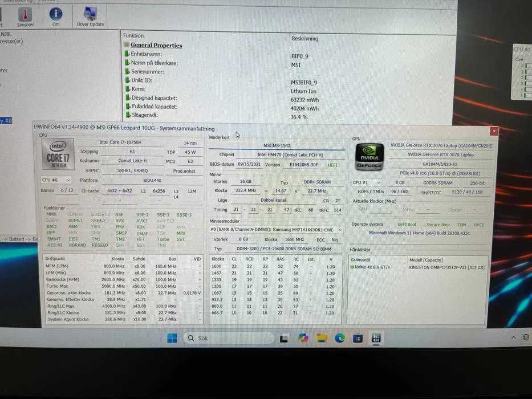Click the Sök taskbar search box
Image resolution: width=532 pixels, height=399 pixels.
(229, 338)
